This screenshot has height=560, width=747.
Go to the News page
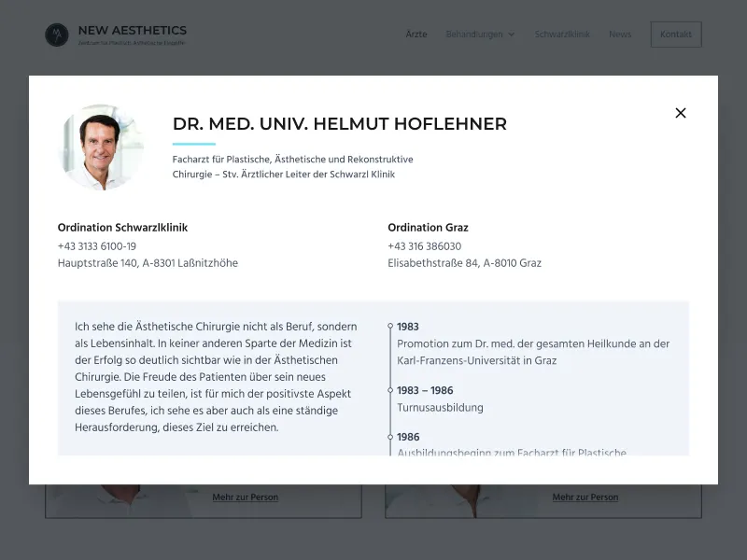(620, 35)
